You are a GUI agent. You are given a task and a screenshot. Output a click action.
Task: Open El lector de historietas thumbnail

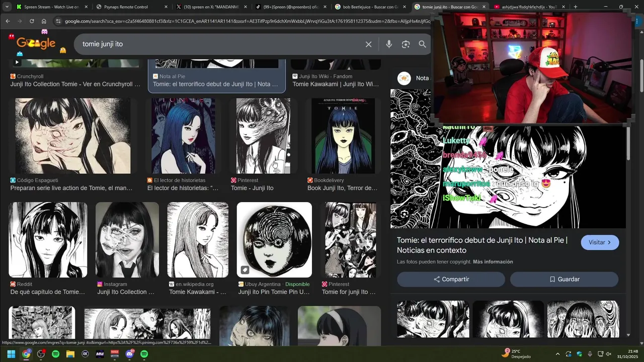[183, 136]
